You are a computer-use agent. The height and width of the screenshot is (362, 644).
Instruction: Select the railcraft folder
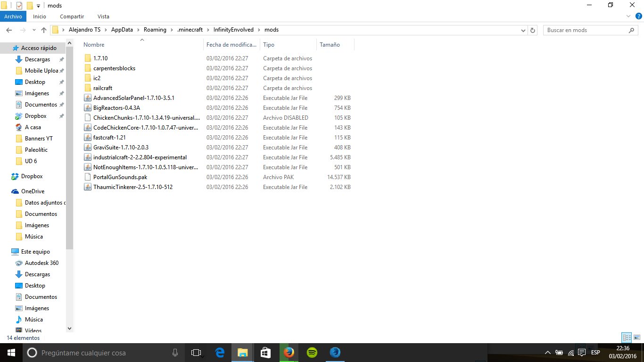point(103,88)
